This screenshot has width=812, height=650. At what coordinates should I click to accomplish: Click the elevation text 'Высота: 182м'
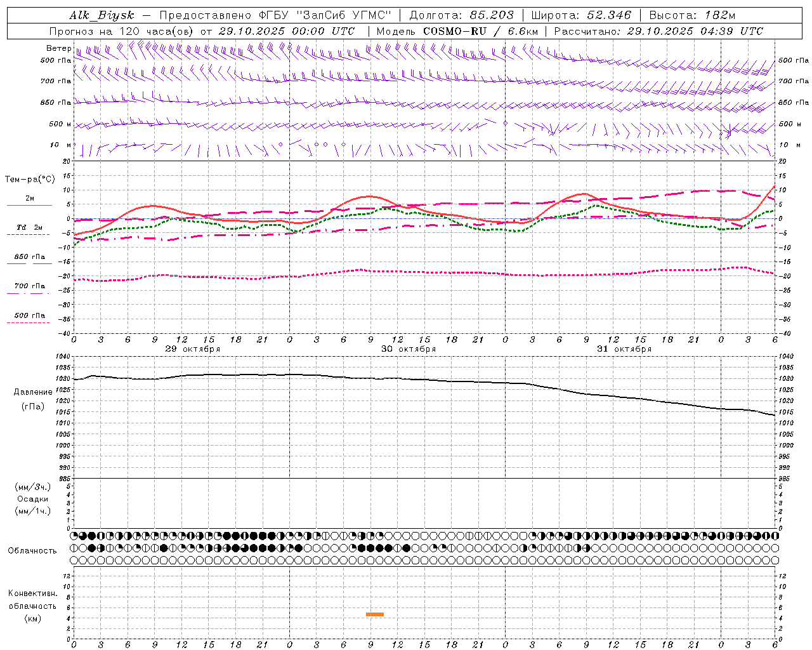pyautogui.click(x=692, y=15)
